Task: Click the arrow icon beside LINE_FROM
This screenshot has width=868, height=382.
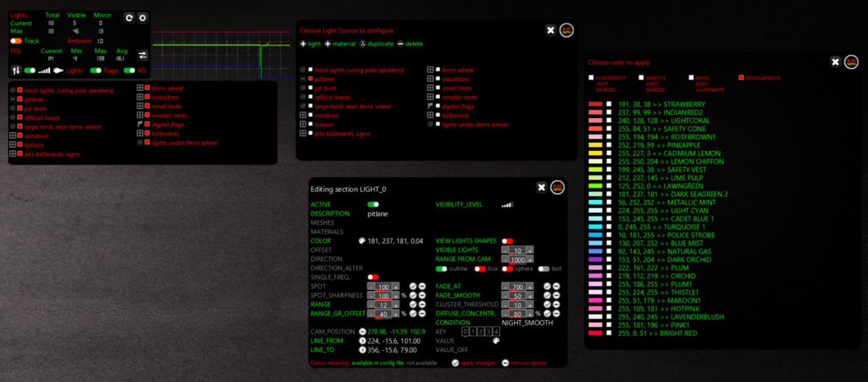Action: (362, 341)
